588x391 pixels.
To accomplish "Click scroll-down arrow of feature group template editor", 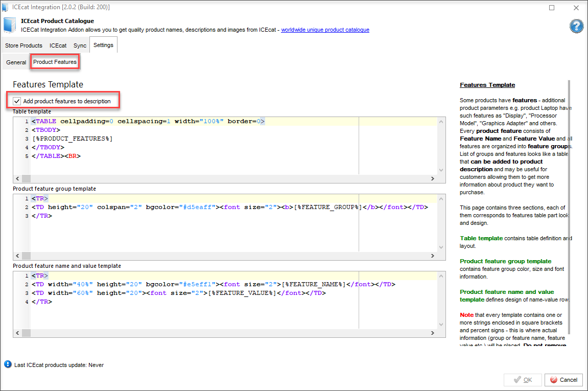I will 441,247.
